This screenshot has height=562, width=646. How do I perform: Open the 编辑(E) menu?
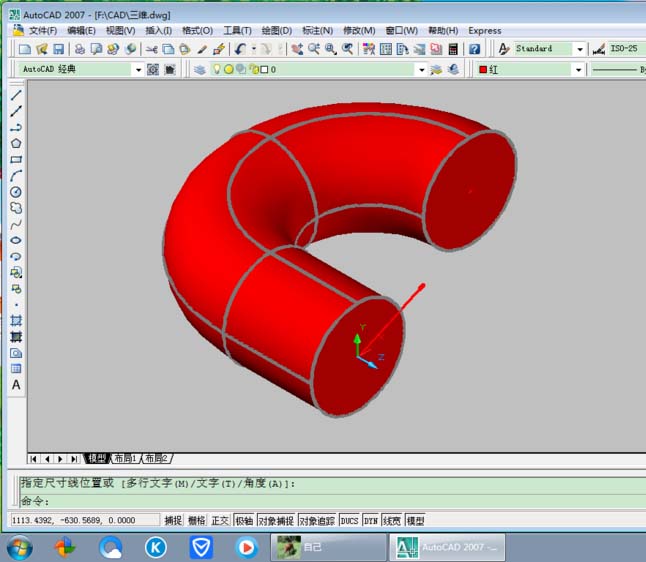(81, 31)
